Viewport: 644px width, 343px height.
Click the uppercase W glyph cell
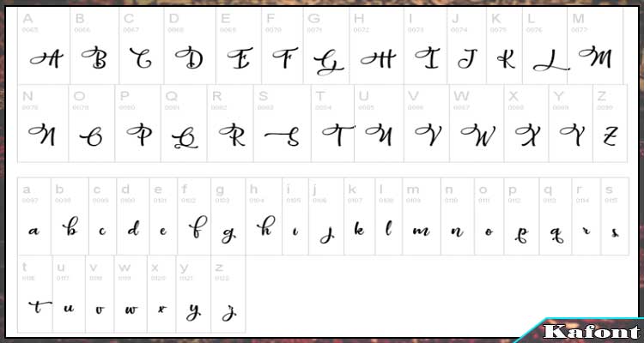point(477,123)
